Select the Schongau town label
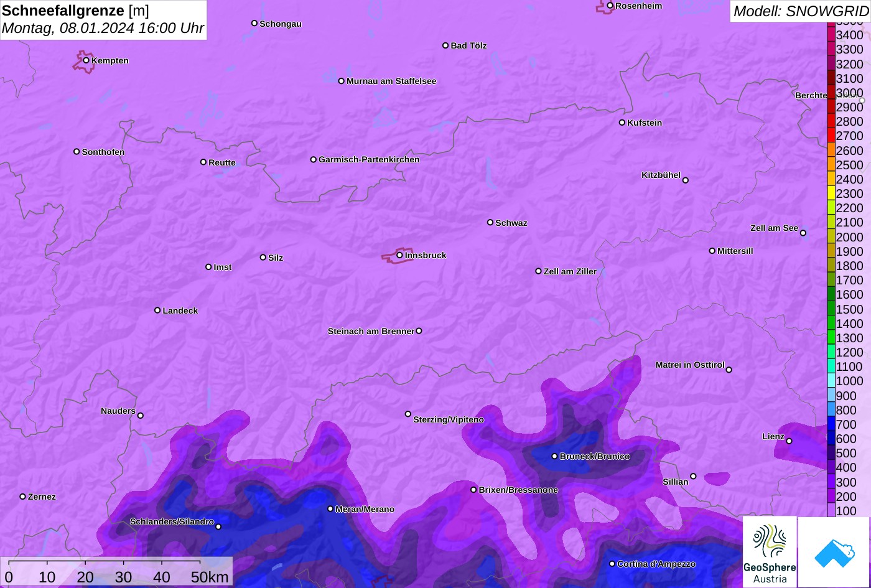The width and height of the screenshot is (871, 588). point(281,24)
